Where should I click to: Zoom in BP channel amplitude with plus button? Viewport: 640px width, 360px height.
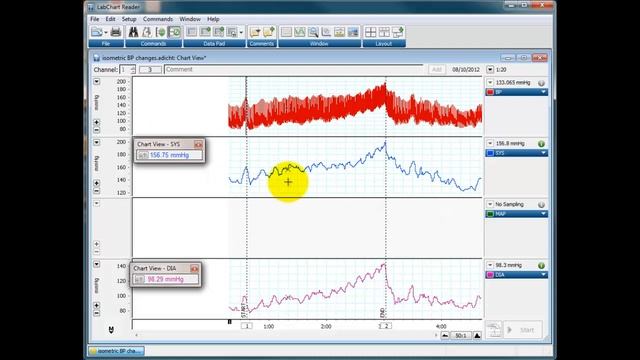click(96, 122)
